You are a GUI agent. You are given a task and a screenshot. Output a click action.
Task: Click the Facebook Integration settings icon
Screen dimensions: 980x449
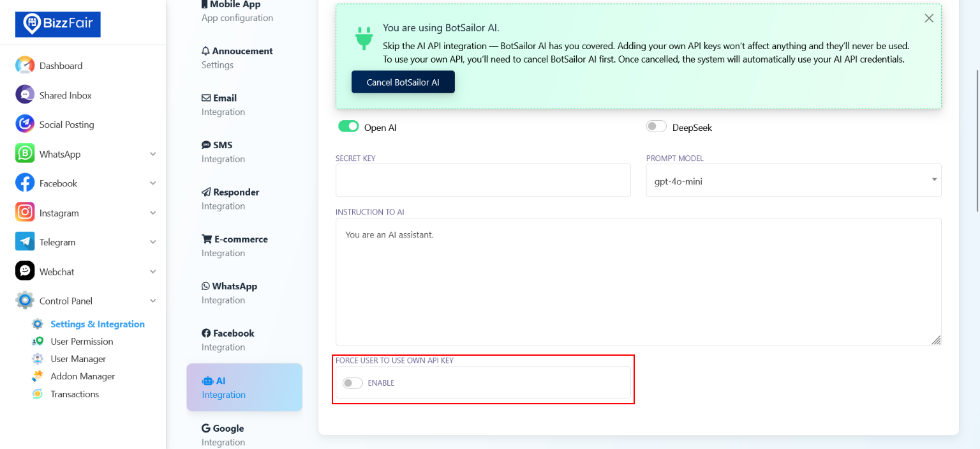coord(206,333)
